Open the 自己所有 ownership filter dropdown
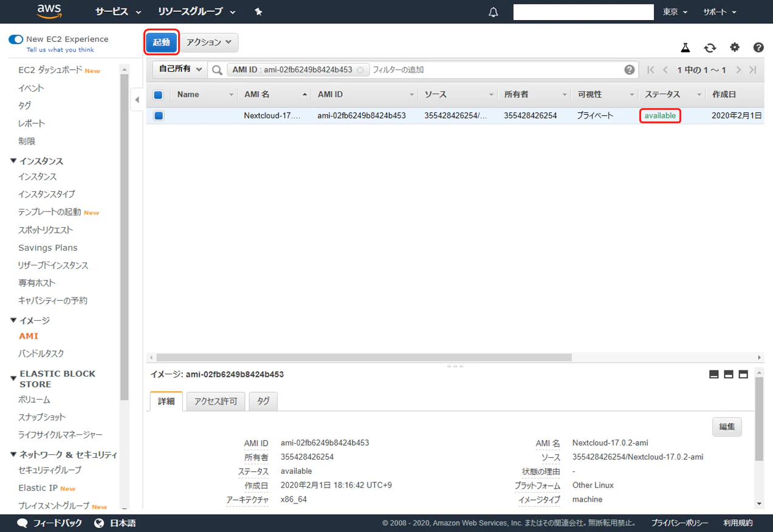This screenshot has height=532, width=773. point(180,69)
